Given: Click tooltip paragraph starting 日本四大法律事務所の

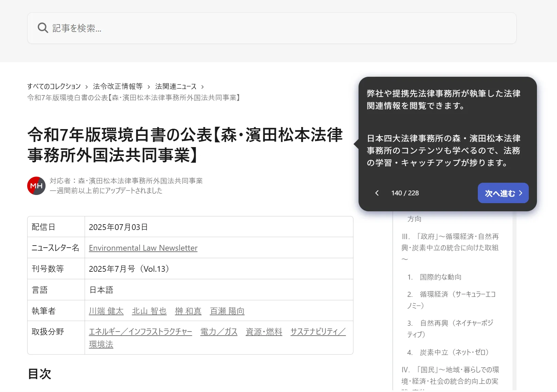Looking at the screenshot, I should point(443,150).
